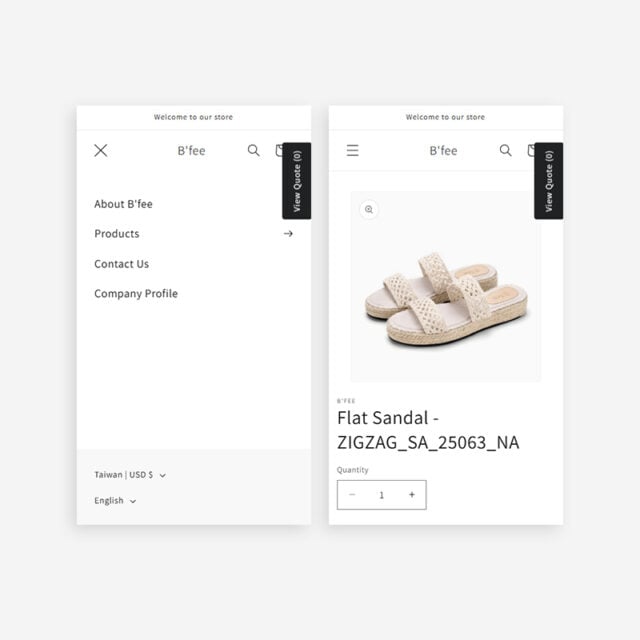The width and height of the screenshot is (640, 640).
Task: Click View Quote (0) tab on right panel
Action: click(x=549, y=181)
